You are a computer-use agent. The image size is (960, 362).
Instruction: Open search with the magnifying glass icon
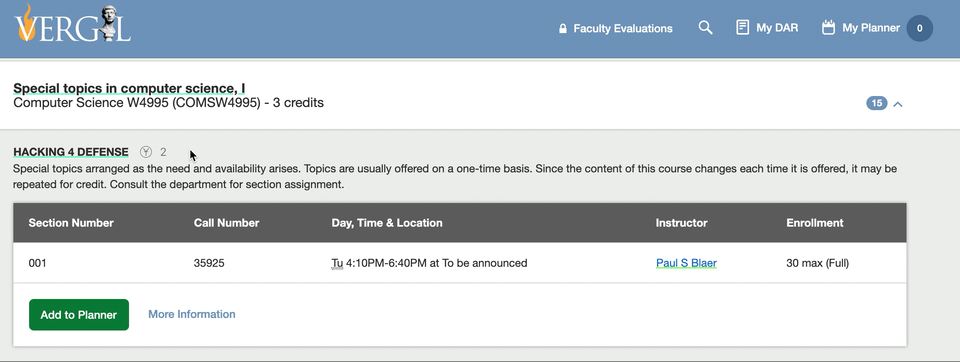point(705,28)
